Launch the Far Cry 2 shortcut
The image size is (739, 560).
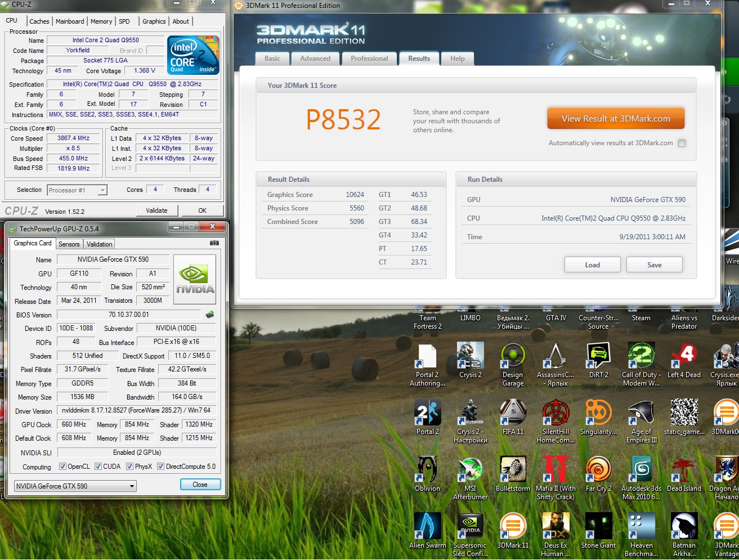[598, 469]
